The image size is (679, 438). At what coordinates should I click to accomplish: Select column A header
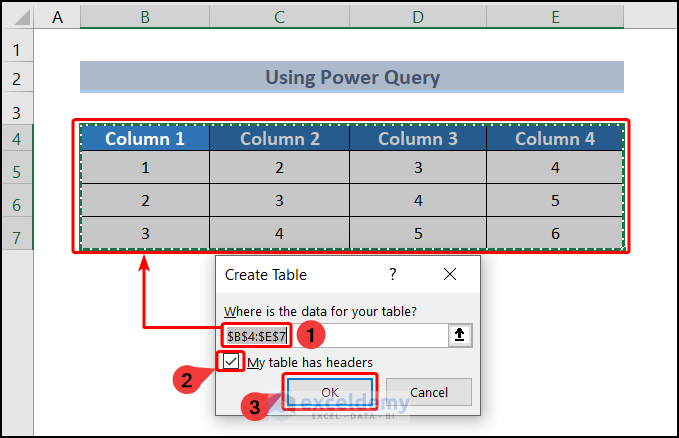(57, 16)
